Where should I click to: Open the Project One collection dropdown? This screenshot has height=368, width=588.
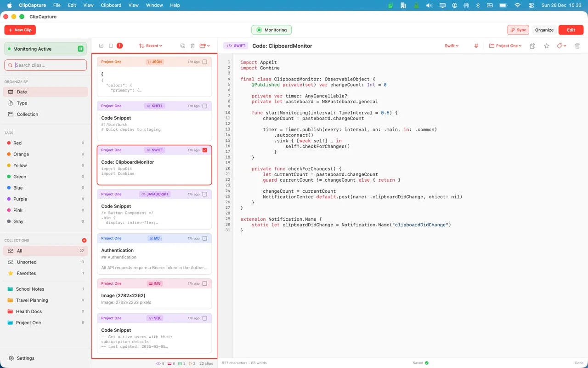coord(505,46)
